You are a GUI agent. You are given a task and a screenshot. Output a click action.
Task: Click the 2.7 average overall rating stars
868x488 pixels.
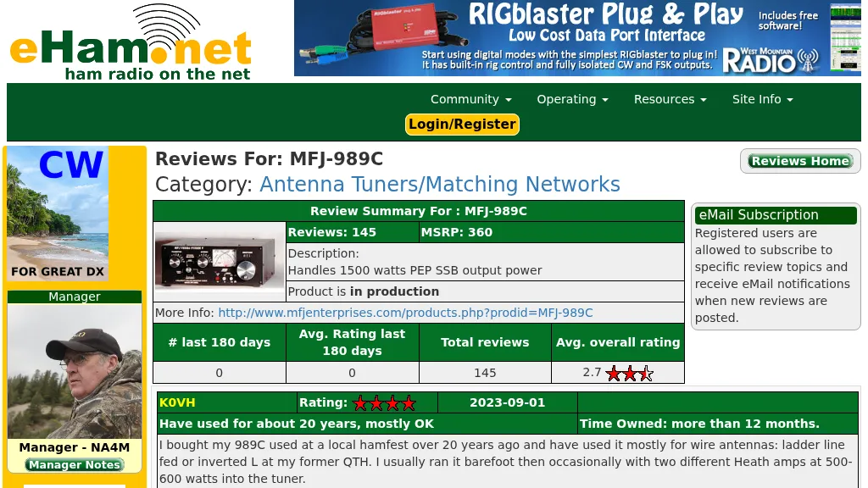point(630,374)
